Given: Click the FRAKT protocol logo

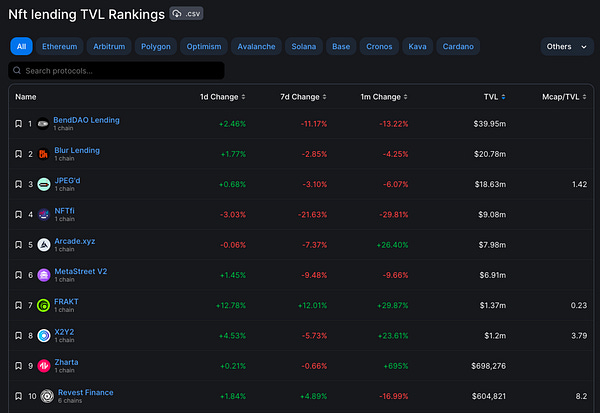Looking at the screenshot, I should [43, 305].
